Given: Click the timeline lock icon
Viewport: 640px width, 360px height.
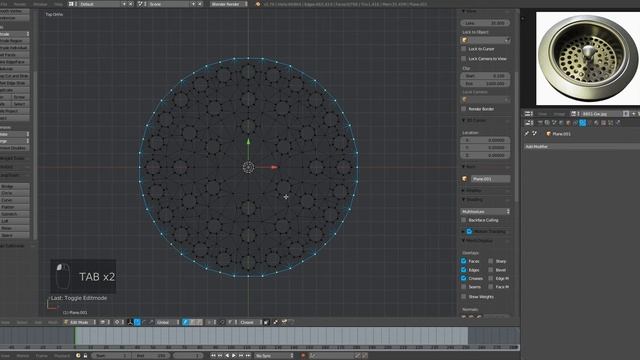Looking at the screenshot, I should click(85, 356).
